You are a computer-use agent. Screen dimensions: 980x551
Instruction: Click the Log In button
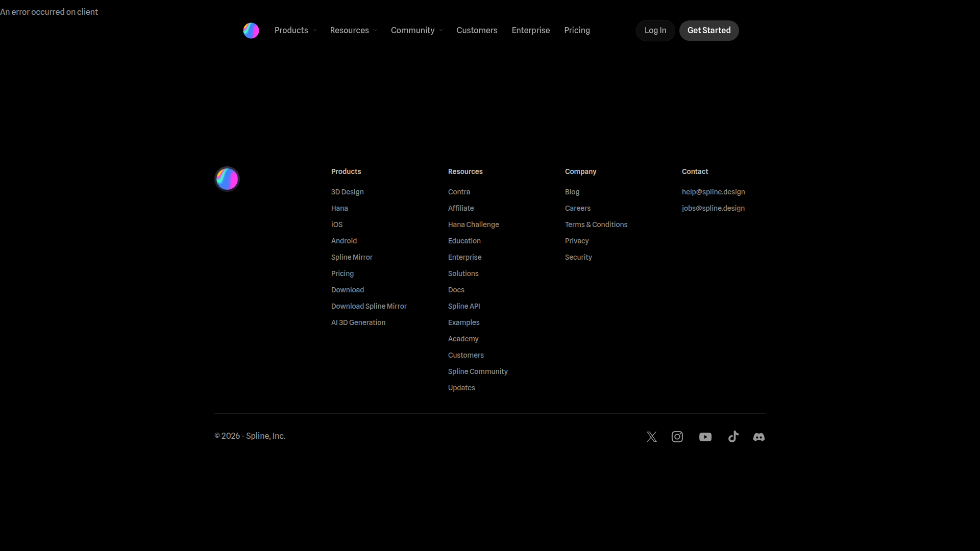655,31
